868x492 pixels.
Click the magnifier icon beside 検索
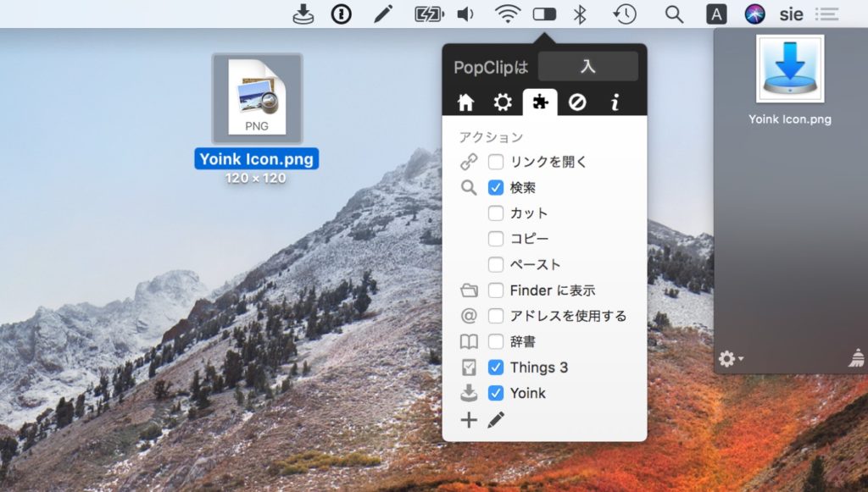[469, 187]
